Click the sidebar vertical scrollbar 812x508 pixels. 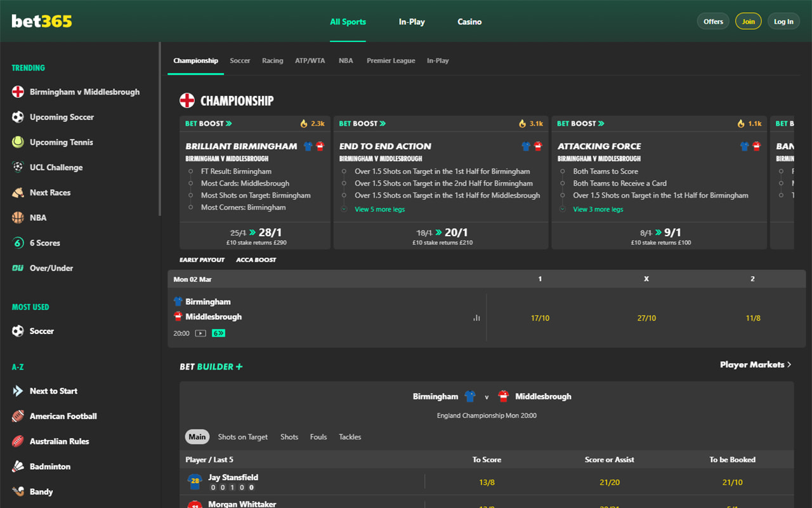(x=159, y=130)
